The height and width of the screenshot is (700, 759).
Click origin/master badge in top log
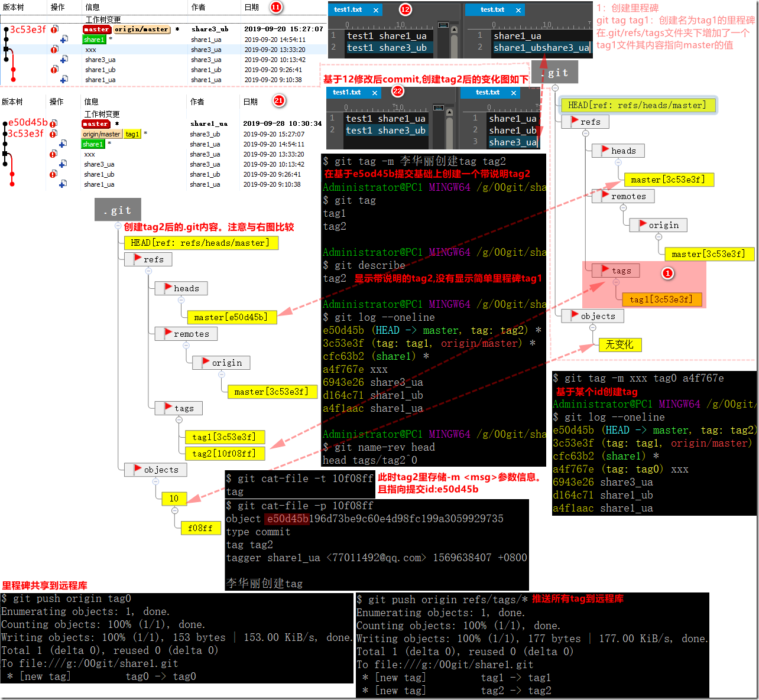click(x=141, y=29)
